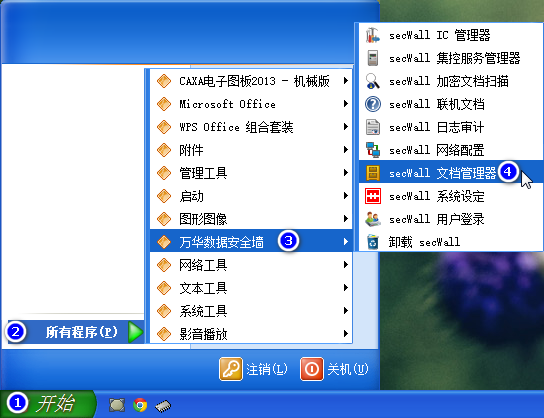Click 所有程序(P) green arrow
The image size is (544, 418).
pyautogui.click(x=135, y=332)
